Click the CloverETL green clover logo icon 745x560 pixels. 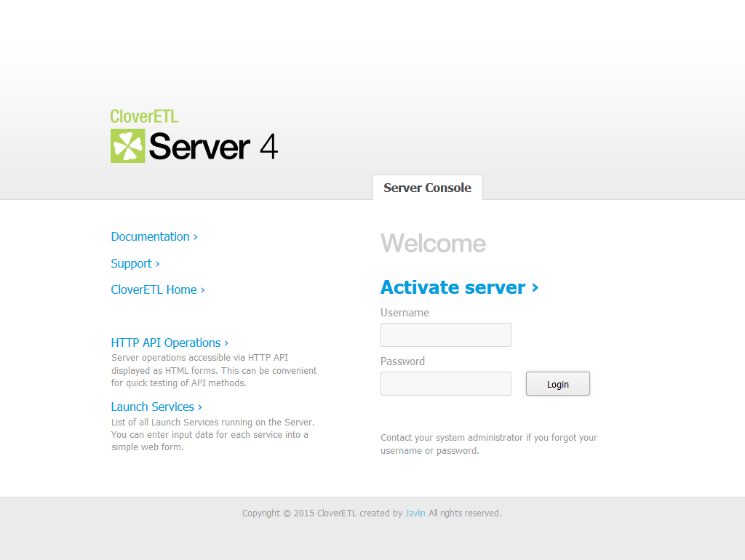pos(128,146)
